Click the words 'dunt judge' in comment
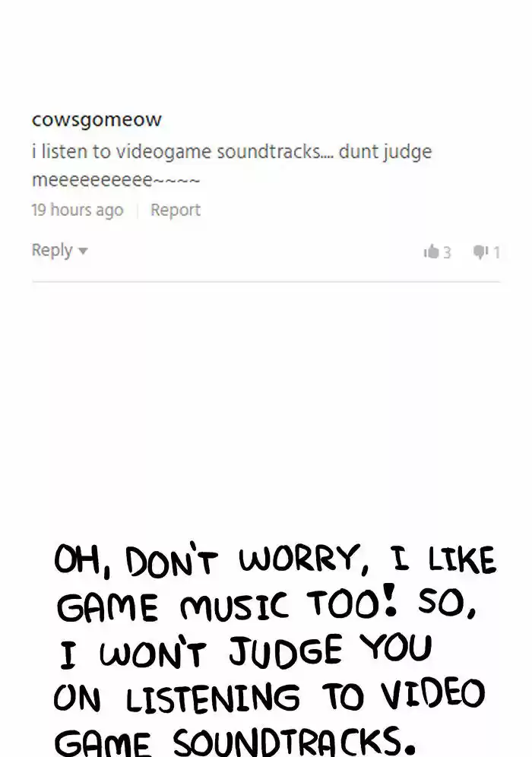The width and height of the screenshot is (532, 757). click(385, 152)
